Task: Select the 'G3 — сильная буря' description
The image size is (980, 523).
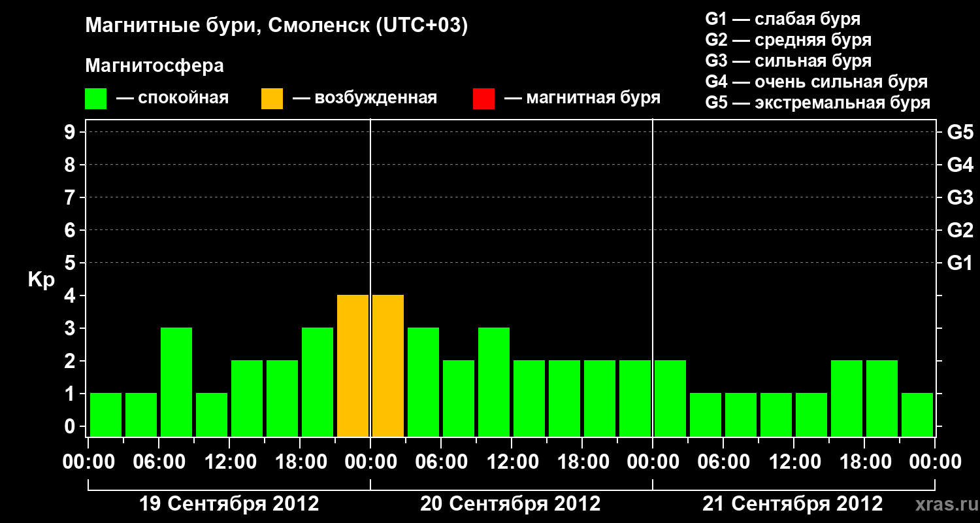Action: tap(788, 61)
